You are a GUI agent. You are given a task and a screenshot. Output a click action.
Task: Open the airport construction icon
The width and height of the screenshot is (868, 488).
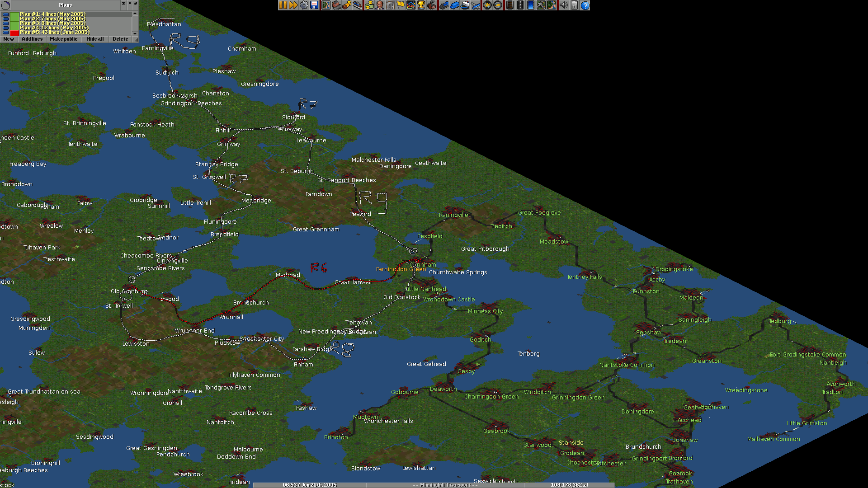click(541, 5)
